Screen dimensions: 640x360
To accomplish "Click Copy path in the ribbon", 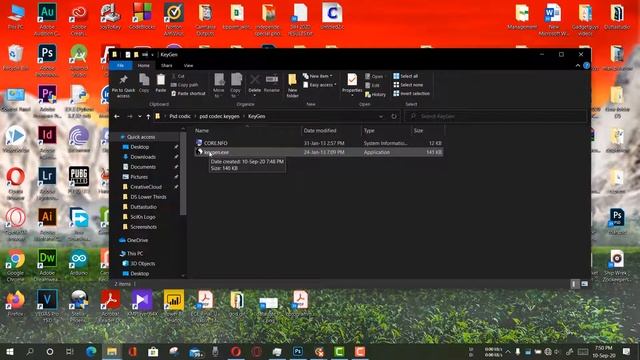I will click(x=184, y=85).
